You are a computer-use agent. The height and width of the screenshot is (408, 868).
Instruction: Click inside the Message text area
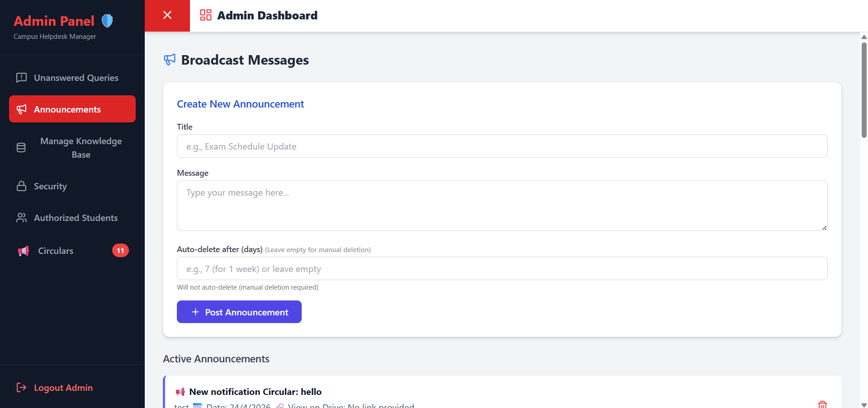(x=502, y=206)
